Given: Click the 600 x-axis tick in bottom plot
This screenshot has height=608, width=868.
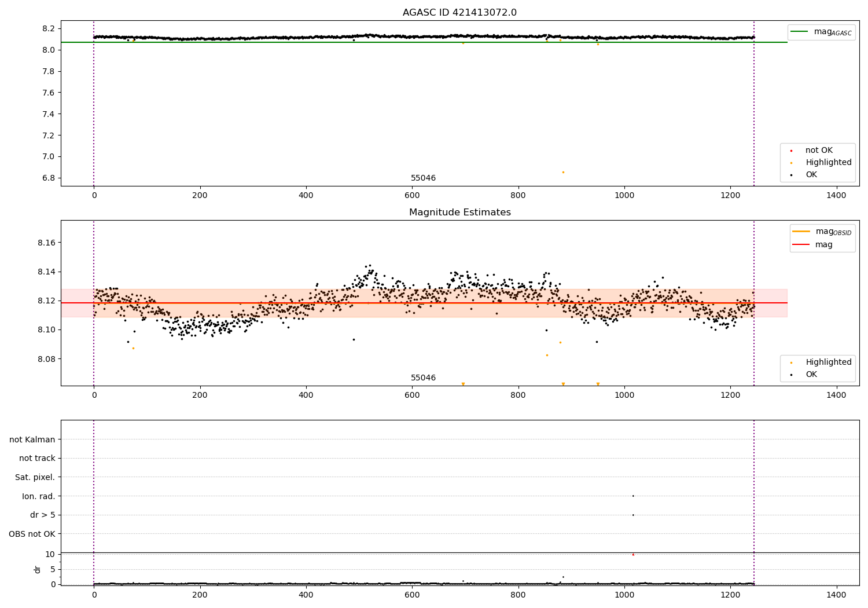Looking at the screenshot, I should tap(412, 595).
